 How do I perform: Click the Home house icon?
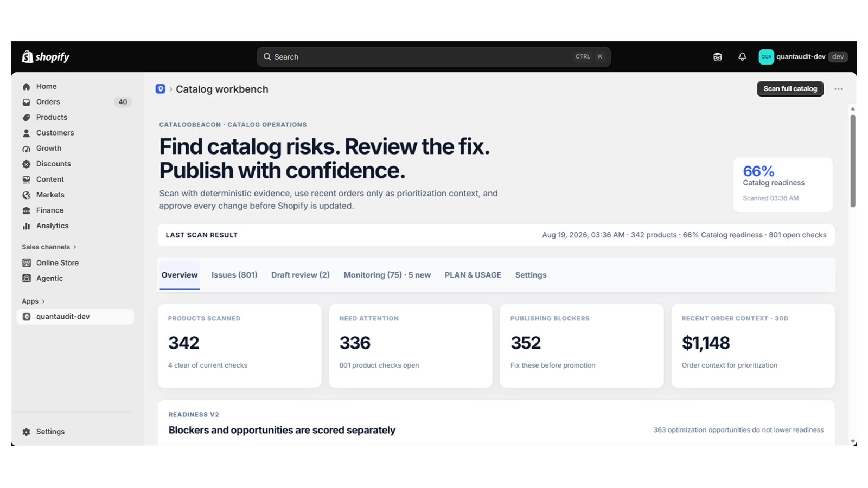26,86
